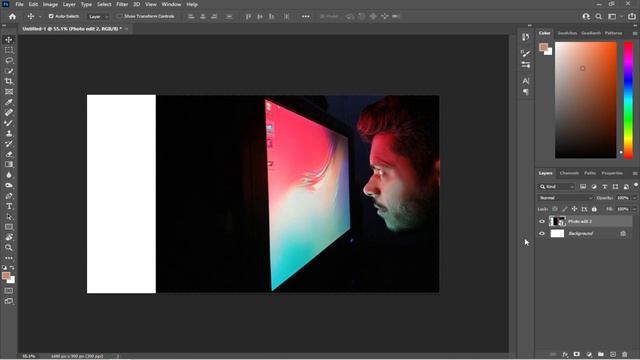
Task: Open the layer filter Kind dropdown
Action: [x=557, y=187]
